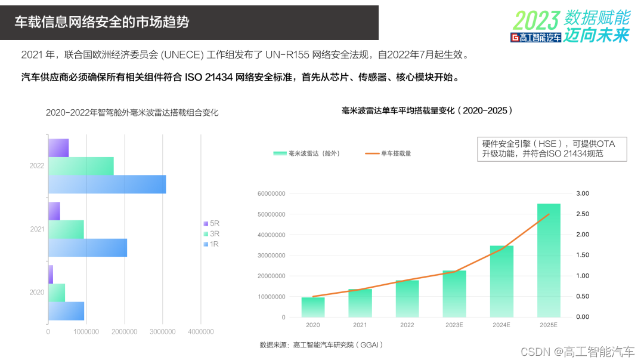Select the 2021 purple 5R bar
Screen dimensions: 644x363
[54, 211]
